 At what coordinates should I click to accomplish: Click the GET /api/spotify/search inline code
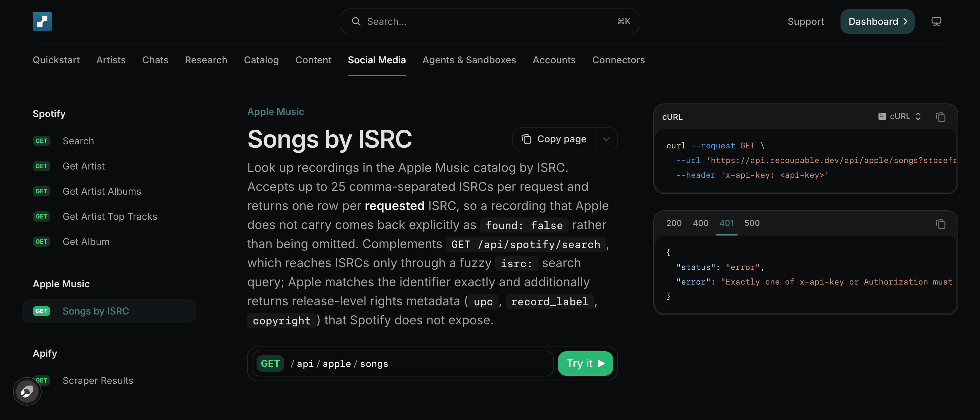point(526,244)
